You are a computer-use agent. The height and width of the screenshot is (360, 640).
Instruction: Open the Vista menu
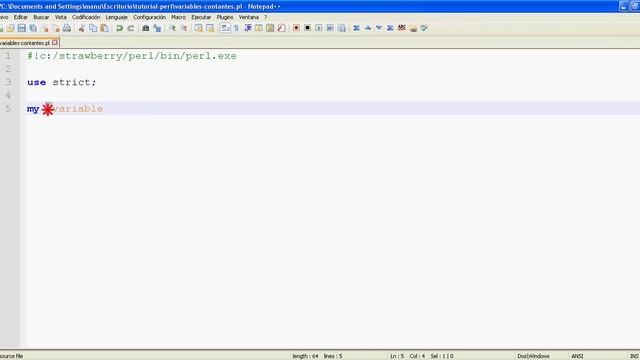click(60, 17)
